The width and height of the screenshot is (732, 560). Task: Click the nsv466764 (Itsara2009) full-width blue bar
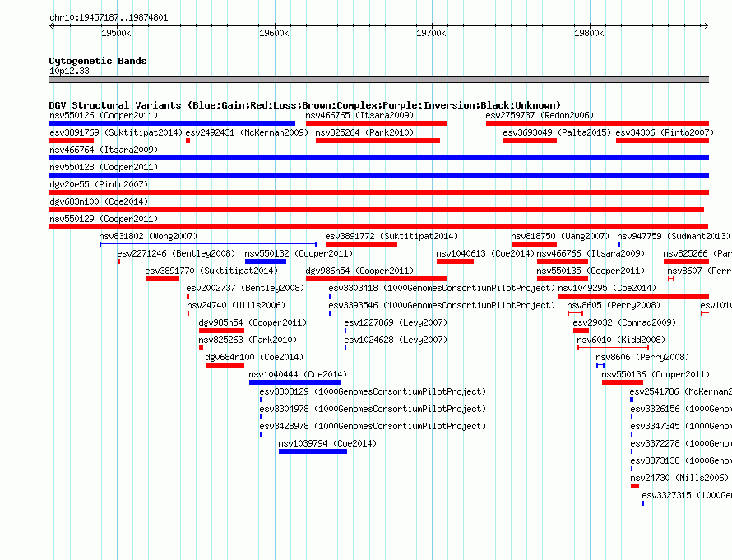point(378,158)
